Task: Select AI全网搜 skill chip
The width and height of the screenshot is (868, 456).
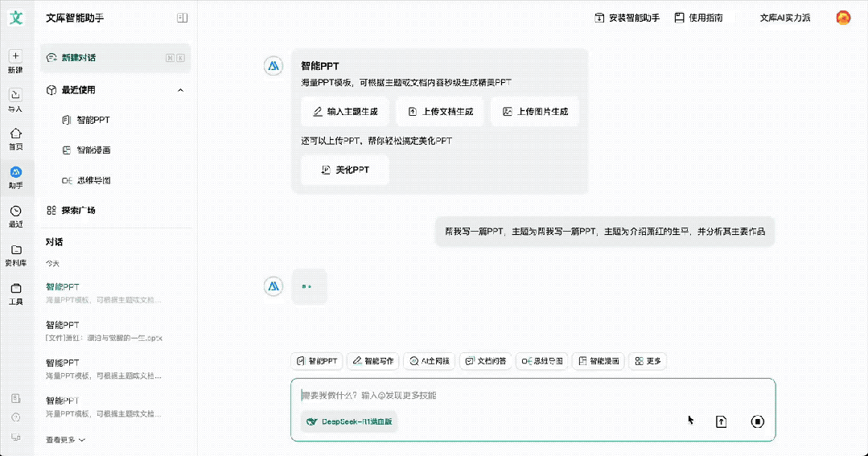Action: (x=430, y=361)
